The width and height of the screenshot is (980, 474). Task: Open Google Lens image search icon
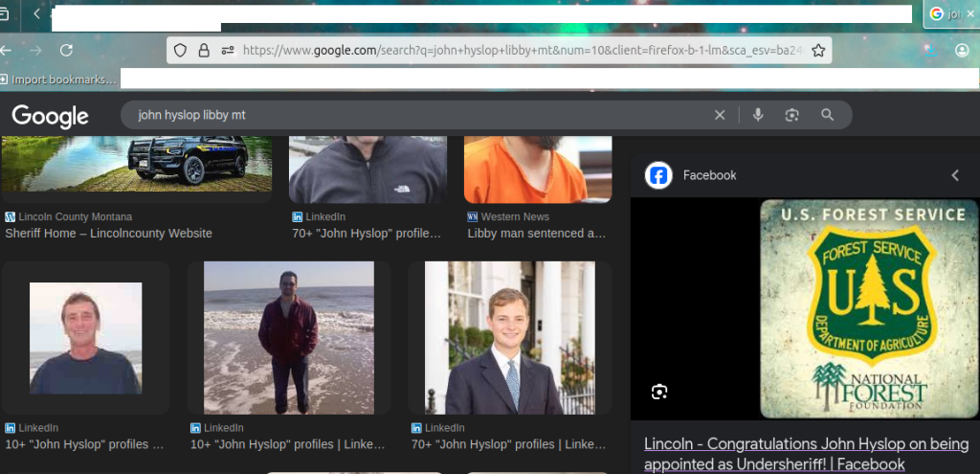(x=791, y=115)
